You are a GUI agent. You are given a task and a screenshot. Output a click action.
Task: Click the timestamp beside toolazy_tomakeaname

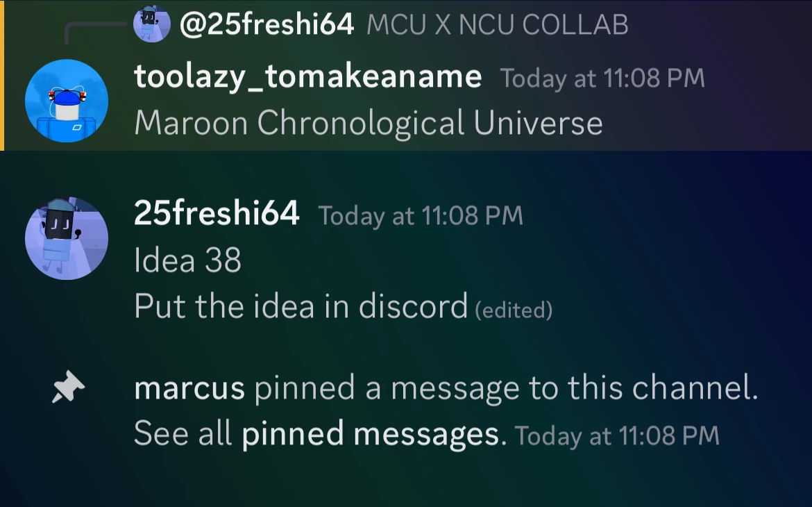(602, 78)
